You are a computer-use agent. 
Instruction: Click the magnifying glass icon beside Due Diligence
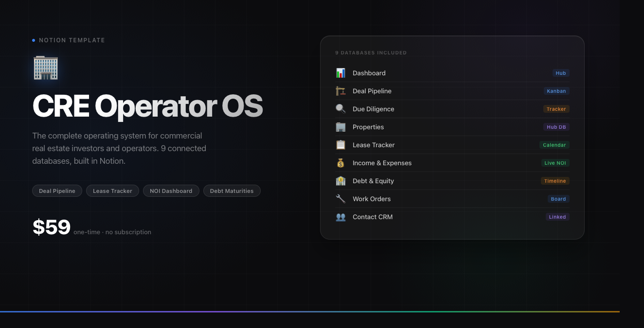click(x=340, y=109)
